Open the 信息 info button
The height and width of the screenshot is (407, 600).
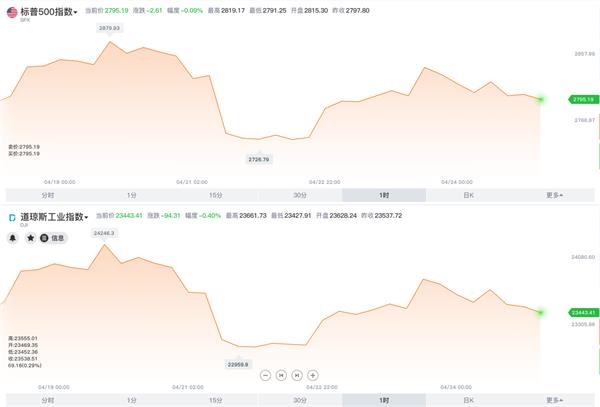coord(53,238)
